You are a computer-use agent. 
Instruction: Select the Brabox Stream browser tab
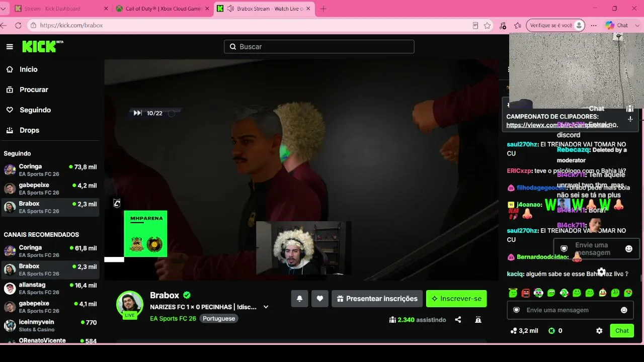tap(264, 9)
